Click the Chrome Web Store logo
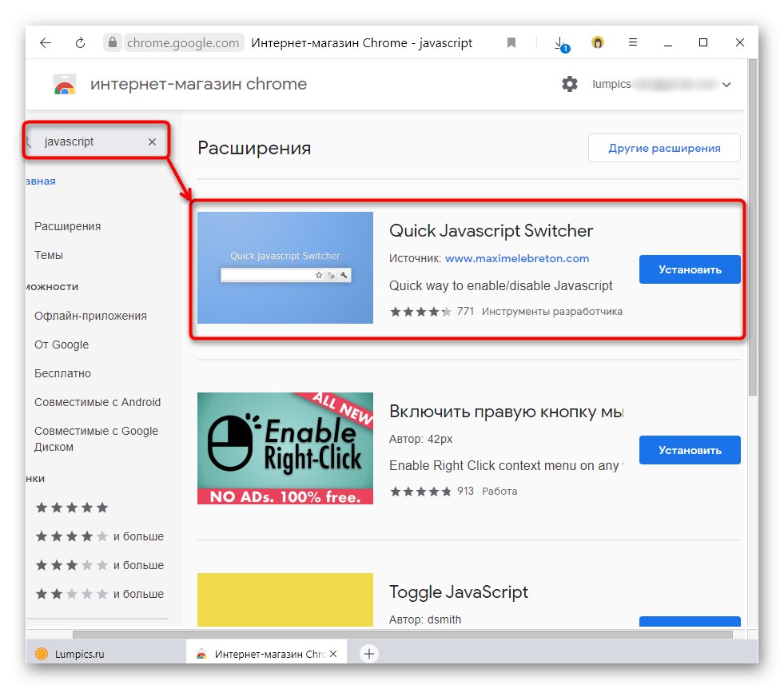 pos(65,85)
